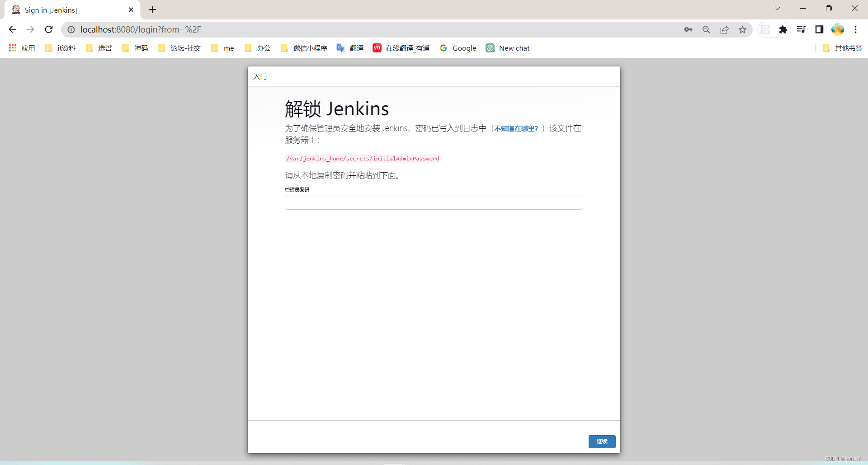Viewport: 868px width, 465px height.
Task: Share this page icon
Action: [724, 29]
